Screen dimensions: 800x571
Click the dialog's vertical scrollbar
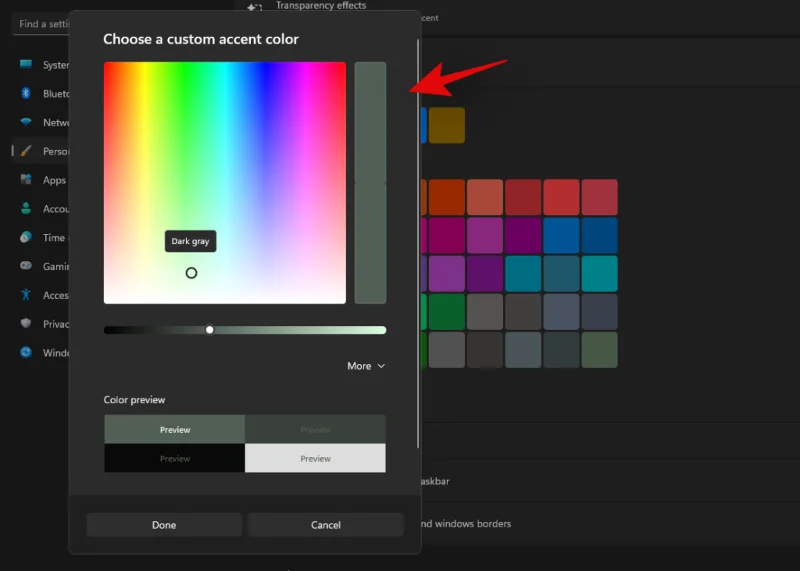coord(418,240)
